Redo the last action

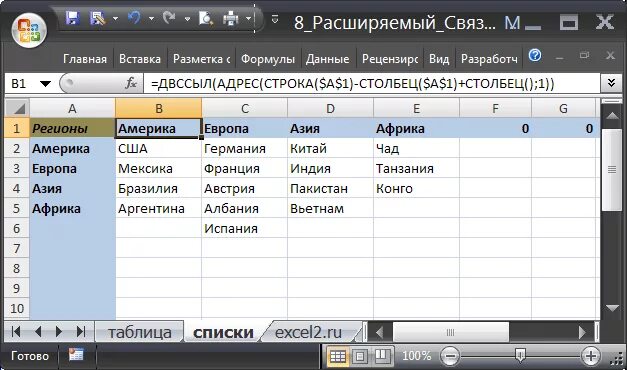[169, 18]
